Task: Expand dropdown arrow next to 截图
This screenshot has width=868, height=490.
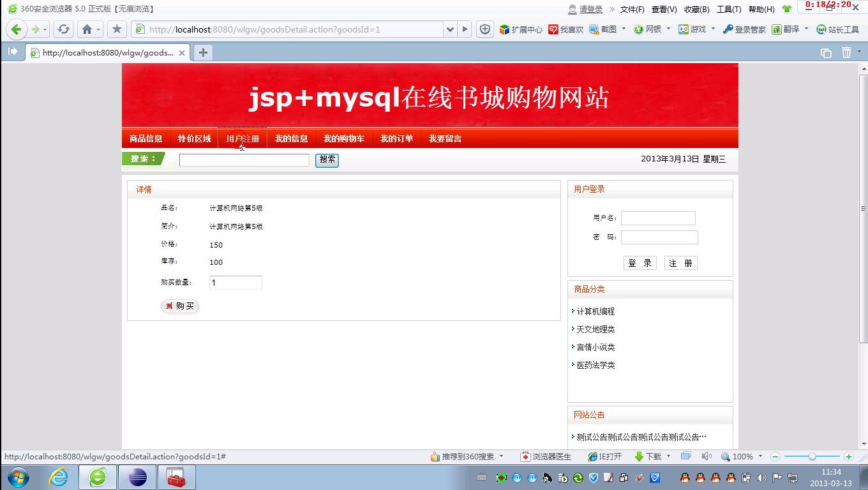Action: 623,29
